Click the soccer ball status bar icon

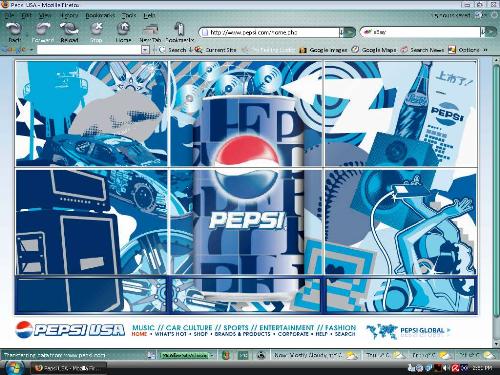(261, 355)
